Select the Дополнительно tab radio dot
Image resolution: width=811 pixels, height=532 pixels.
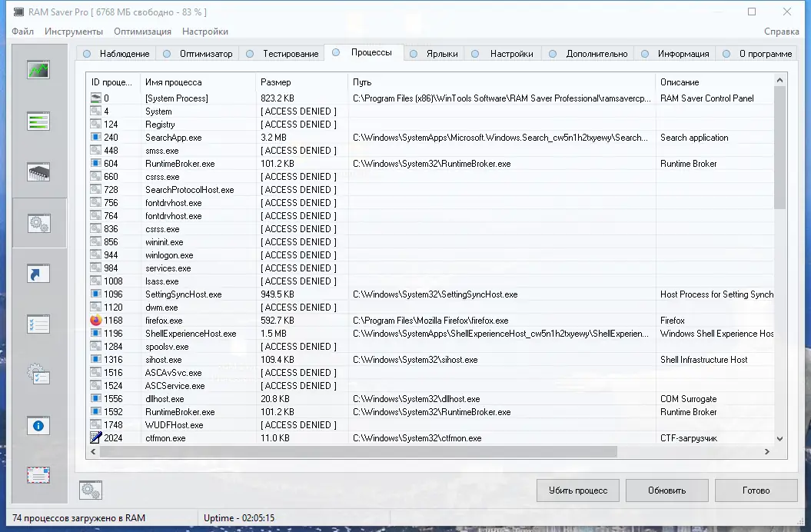click(553, 54)
